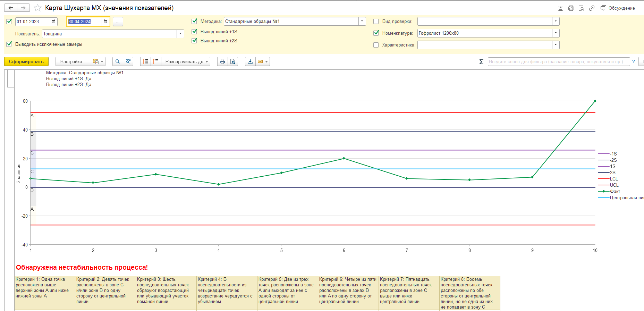
Task: Expand the Номенклатура dropdown
Action: click(556, 33)
